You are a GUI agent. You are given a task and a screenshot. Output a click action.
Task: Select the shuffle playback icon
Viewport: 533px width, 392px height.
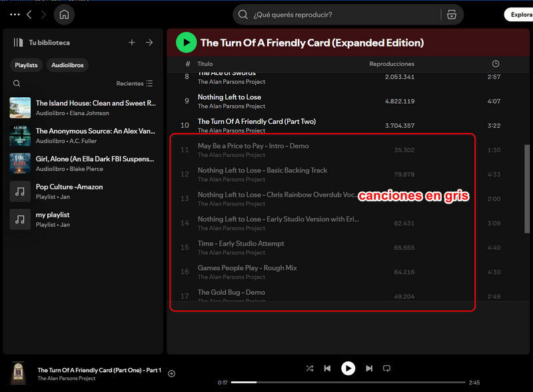click(309, 368)
